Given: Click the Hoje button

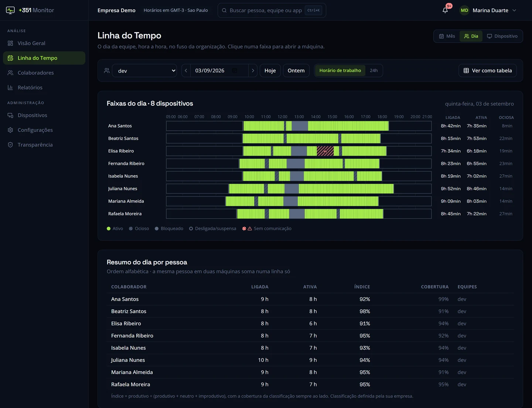Looking at the screenshot, I should click(x=270, y=71).
